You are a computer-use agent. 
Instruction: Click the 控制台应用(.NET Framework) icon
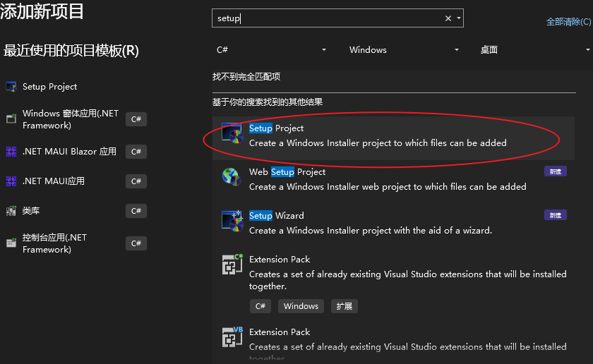[11, 243]
